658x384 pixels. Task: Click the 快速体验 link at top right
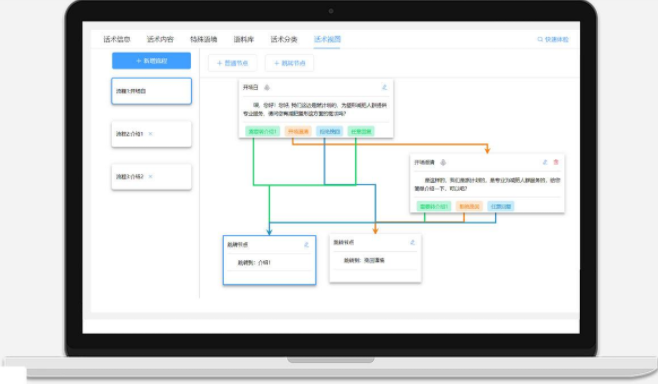coord(553,39)
